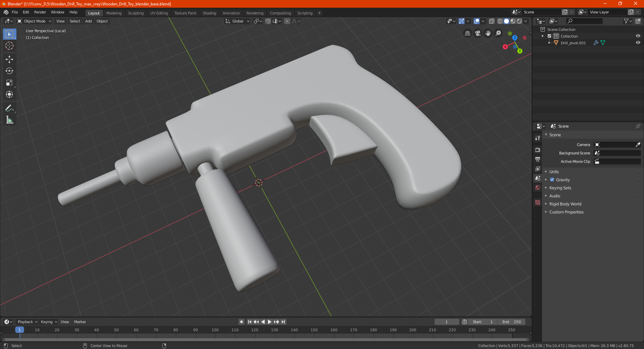
Task: Switch to the Shading workspace tab
Action: point(209,13)
